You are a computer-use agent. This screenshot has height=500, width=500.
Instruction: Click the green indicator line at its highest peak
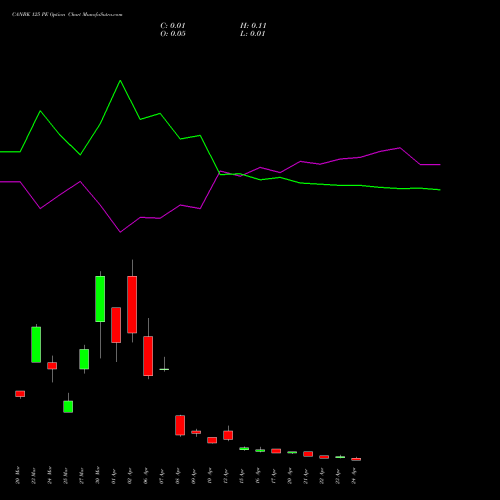pyautogui.click(x=120, y=81)
